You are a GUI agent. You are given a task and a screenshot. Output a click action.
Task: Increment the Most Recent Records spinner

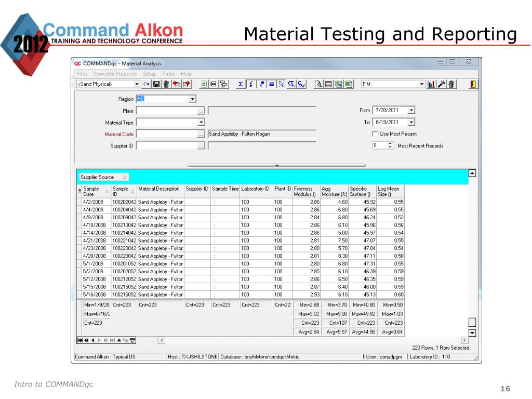pyautogui.click(x=390, y=143)
